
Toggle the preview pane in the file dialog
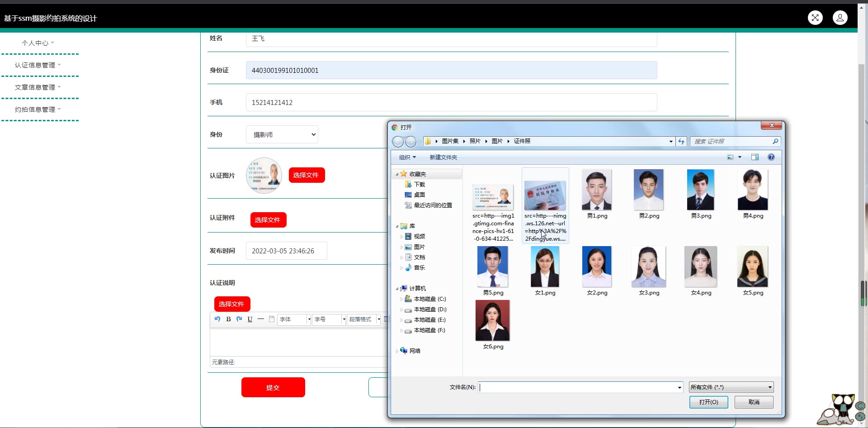[x=755, y=157]
